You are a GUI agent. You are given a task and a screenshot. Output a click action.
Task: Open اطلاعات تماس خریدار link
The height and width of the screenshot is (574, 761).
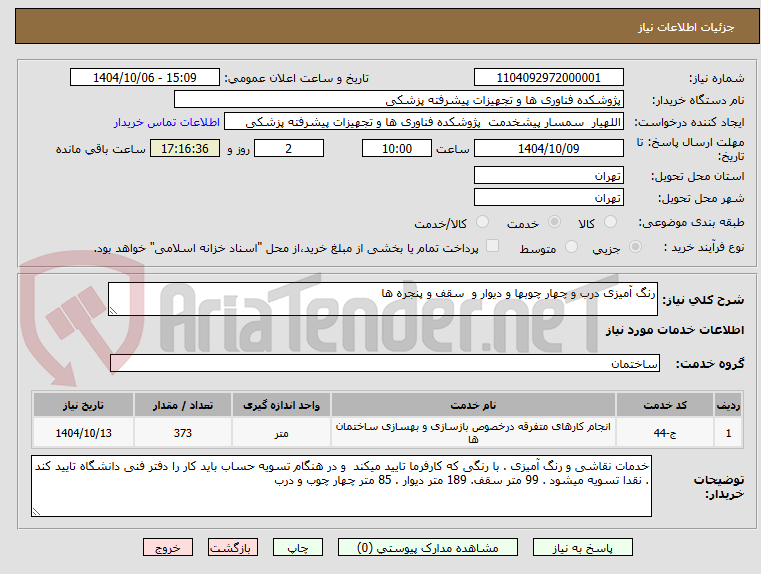(x=167, y=122)
